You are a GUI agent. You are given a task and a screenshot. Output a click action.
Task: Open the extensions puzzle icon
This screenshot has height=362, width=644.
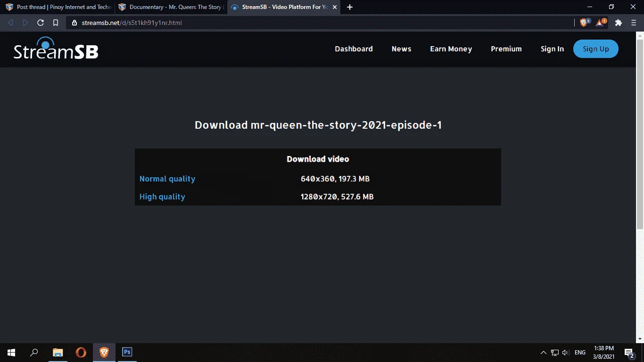619,23
